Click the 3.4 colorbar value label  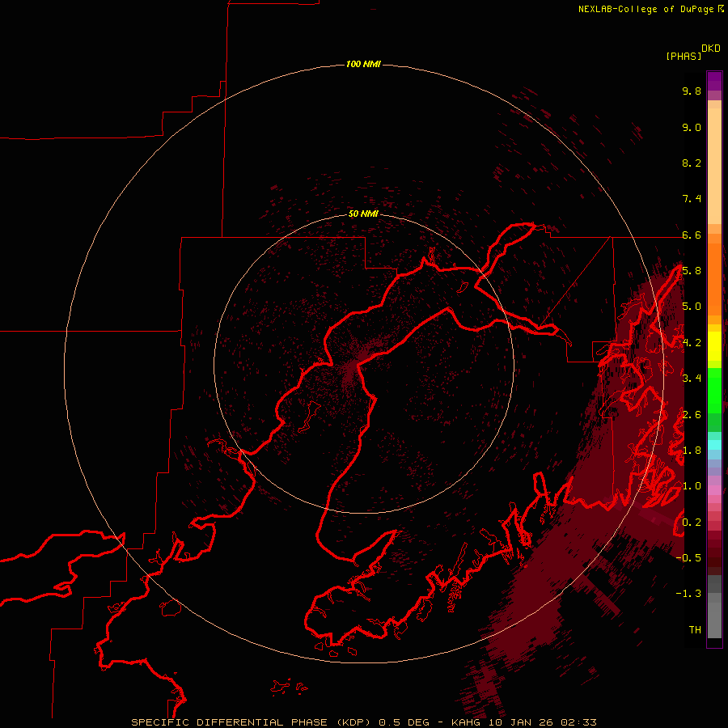pos(692,378)
